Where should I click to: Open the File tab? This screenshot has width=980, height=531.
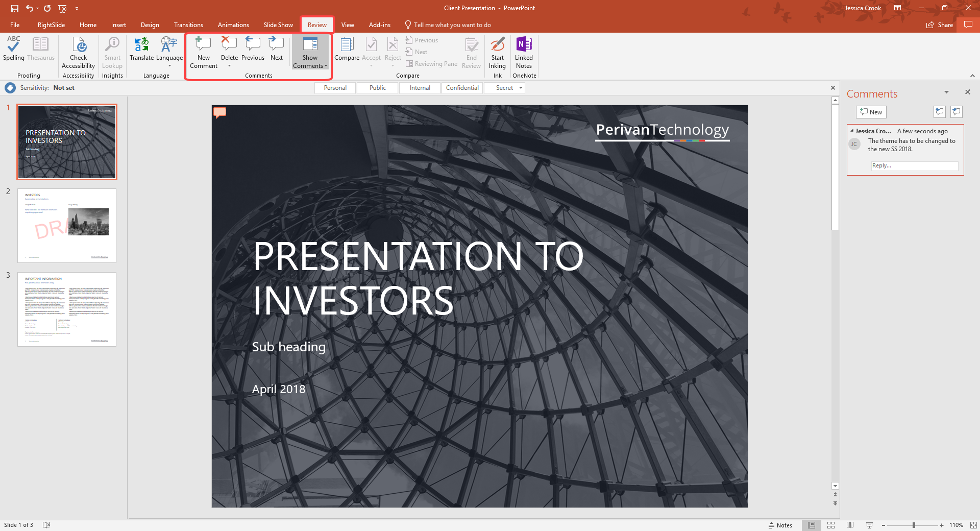tap(15, 25)
